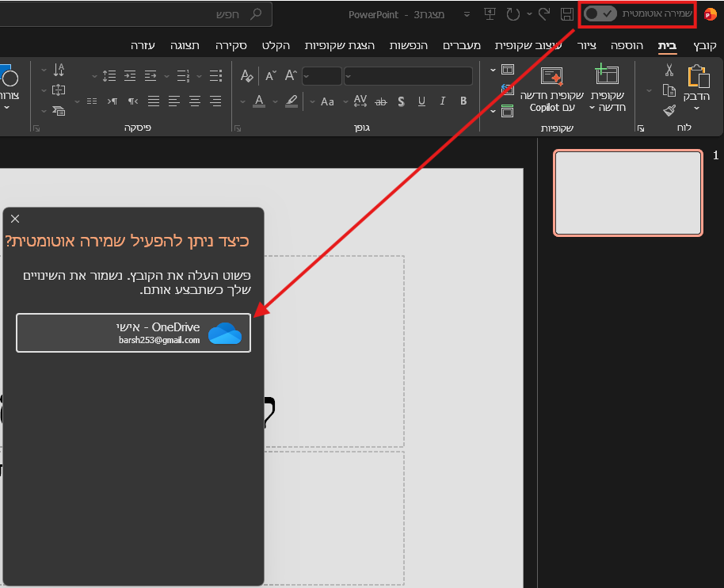Click the Cut scissors icon
724x588 pixels.
tap(669, 71)
